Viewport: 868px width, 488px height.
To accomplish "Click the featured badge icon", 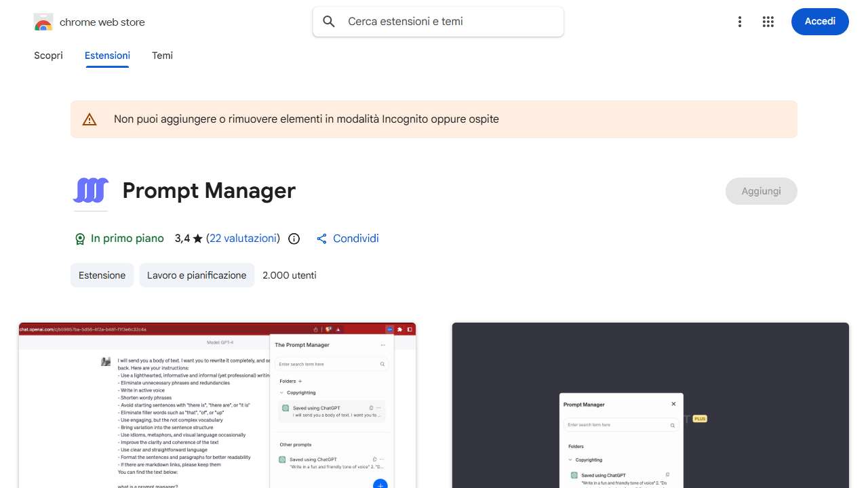I will 80,239.
